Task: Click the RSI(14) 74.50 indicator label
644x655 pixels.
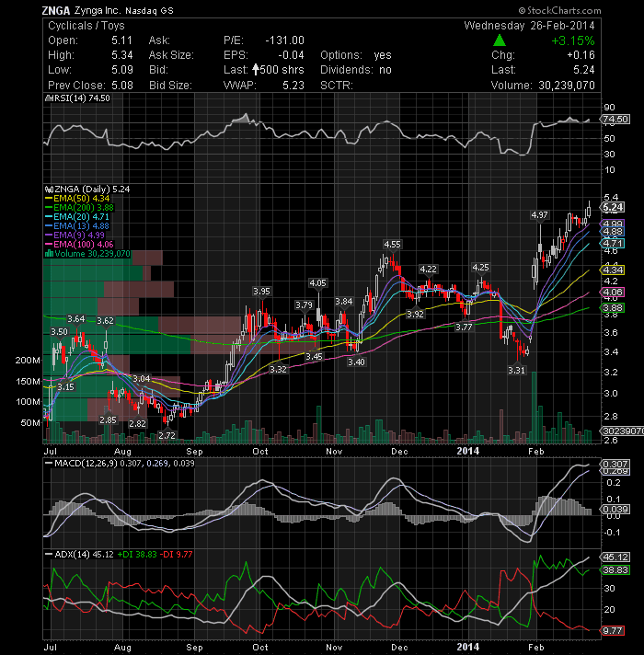Action: pos(81,98)
